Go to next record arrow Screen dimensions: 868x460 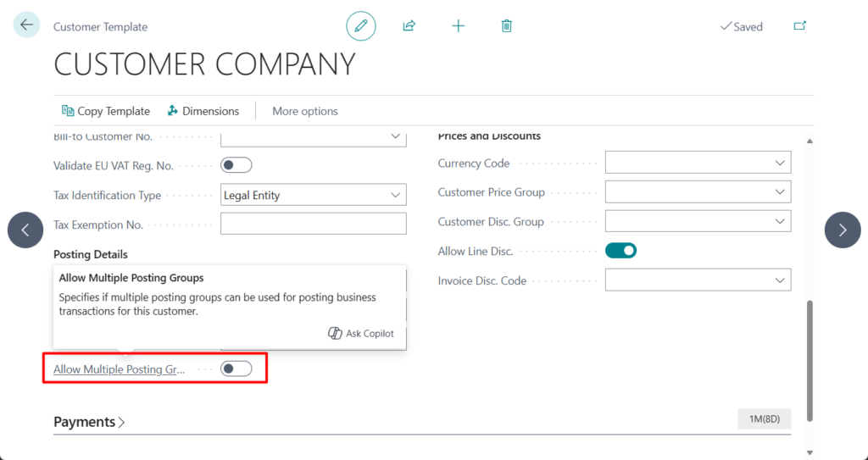tap(842, 230)
